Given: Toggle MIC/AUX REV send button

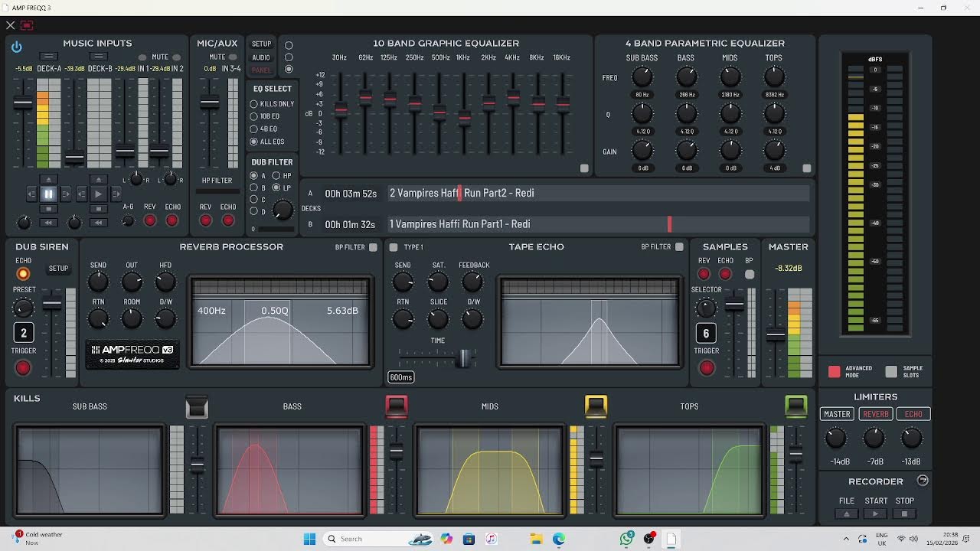Looking at the screenshot, I should click(205, 220).
